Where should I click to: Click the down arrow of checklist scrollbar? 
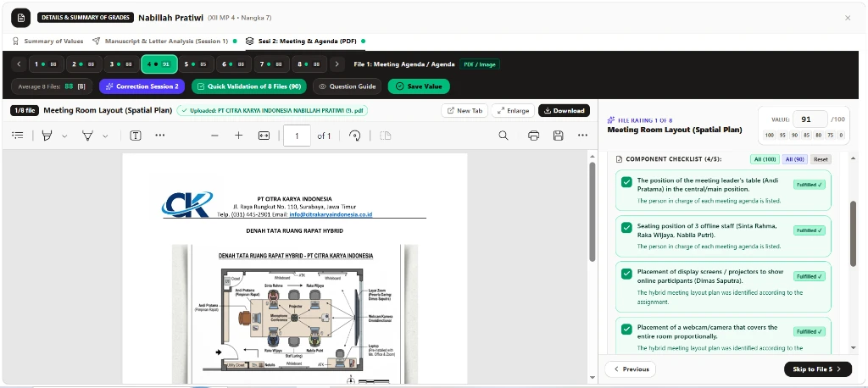pyautogui.click(x=853, y=347)
